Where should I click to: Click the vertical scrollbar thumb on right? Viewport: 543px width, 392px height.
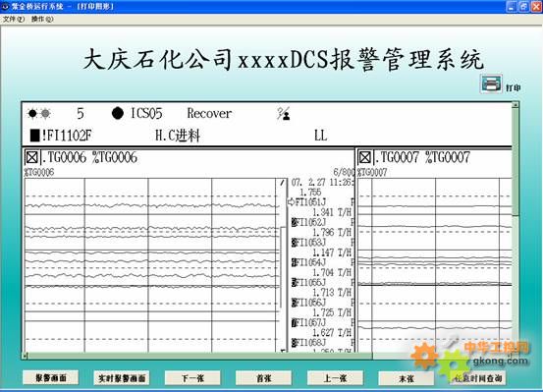tap(516, 161)
